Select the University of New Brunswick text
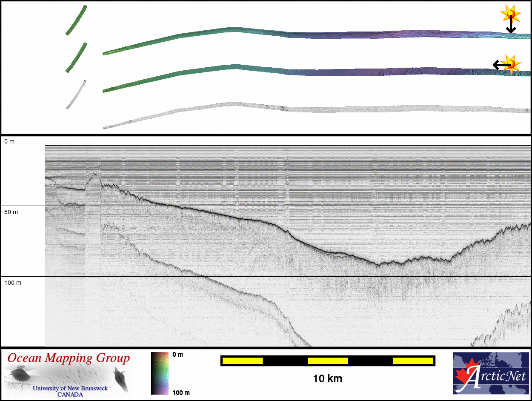The image size is (532, 401). pyautogui.click(x=70, y=389)
